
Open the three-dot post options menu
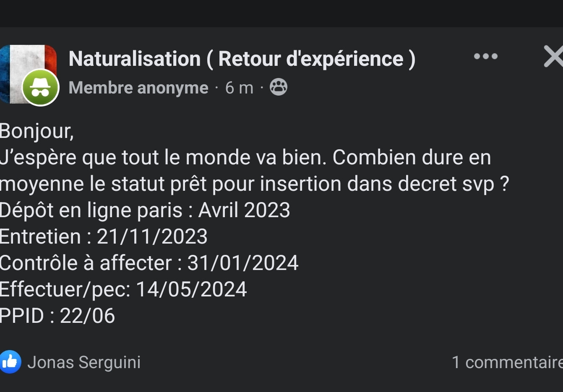[485, 56]
